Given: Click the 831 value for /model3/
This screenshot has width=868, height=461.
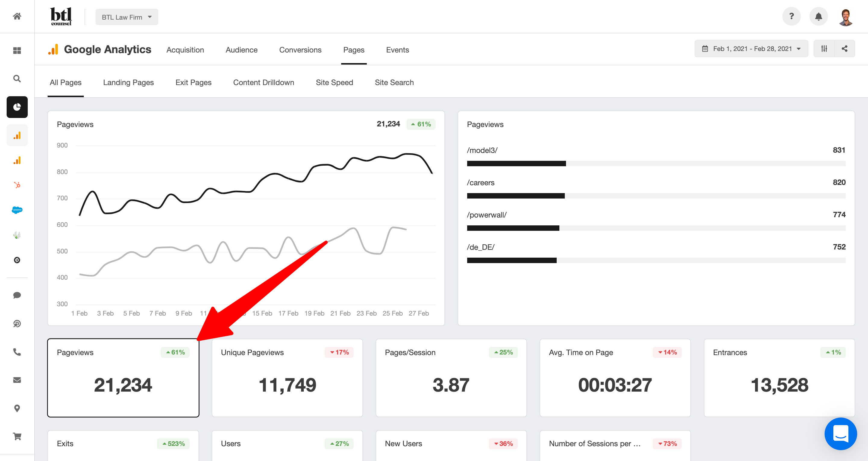Looking at the screenshot, I should 839,150.
